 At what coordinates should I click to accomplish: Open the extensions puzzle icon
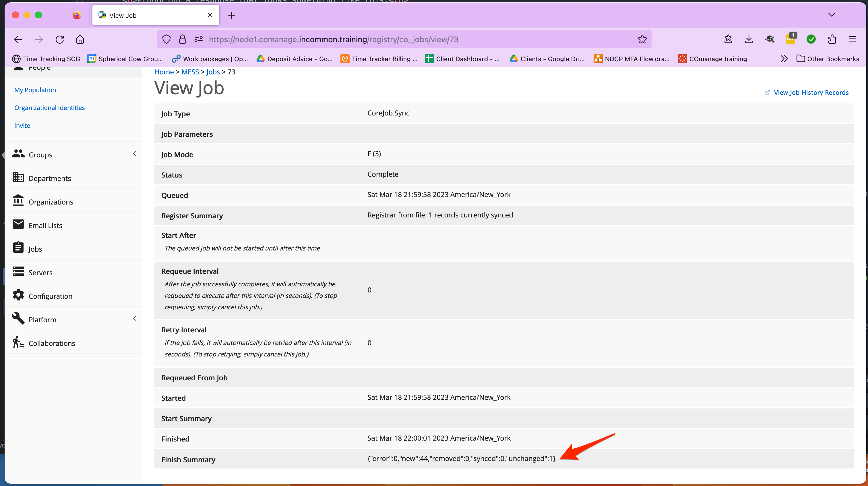[x=832, y=39]
